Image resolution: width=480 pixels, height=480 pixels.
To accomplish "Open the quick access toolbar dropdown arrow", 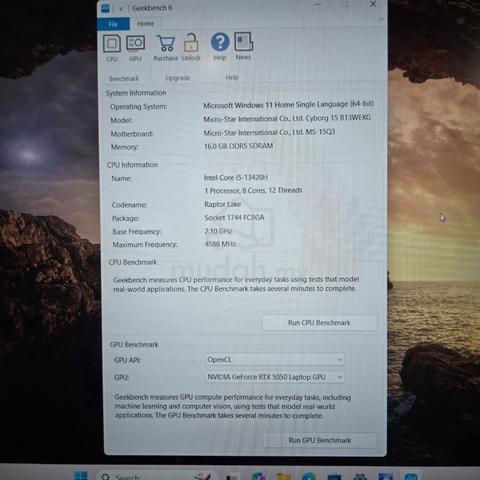I will 121,9.
